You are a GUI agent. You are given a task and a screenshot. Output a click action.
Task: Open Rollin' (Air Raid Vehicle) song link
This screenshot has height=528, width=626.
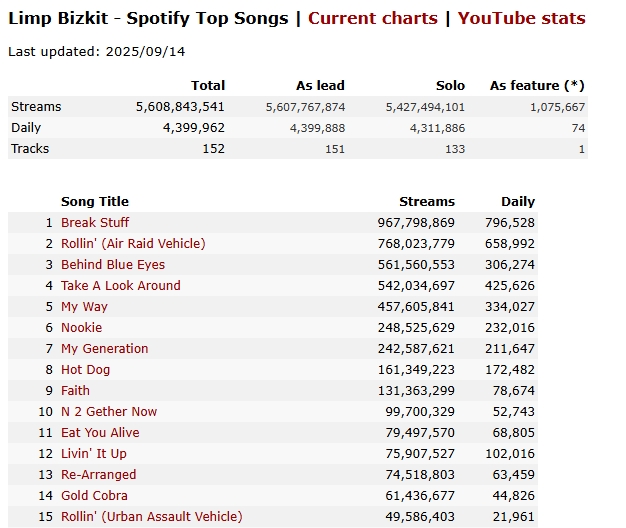(x=133, y=243)
